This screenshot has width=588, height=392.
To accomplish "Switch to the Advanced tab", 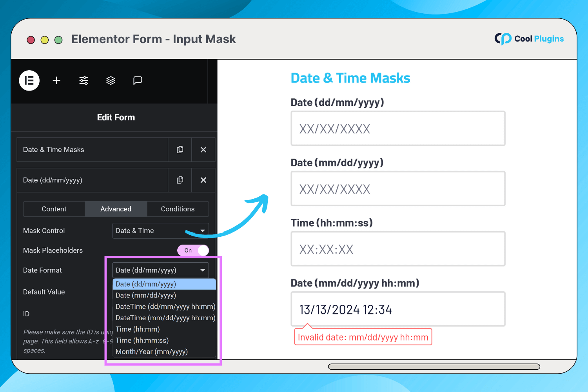I will point(116,209).
